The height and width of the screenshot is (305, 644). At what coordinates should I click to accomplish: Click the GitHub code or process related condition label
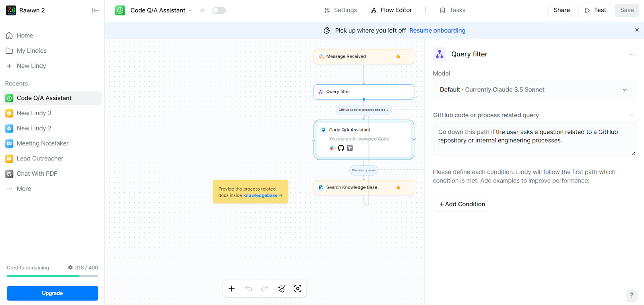[x=364, y=110]
